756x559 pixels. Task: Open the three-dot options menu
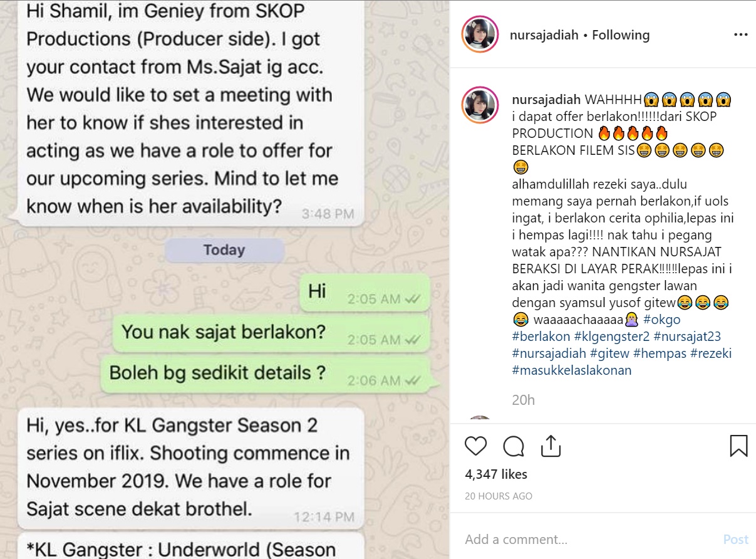click(x=740, y=34)
